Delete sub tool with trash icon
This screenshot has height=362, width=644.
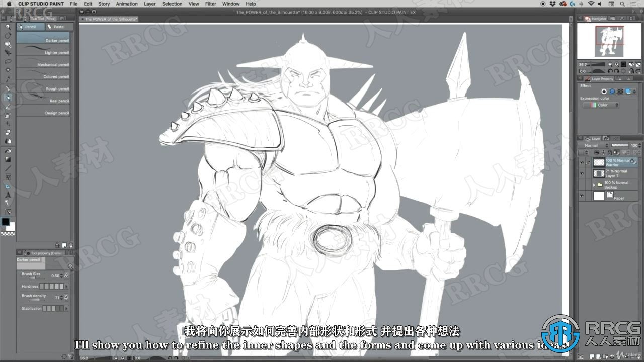[x=70, y=245]
